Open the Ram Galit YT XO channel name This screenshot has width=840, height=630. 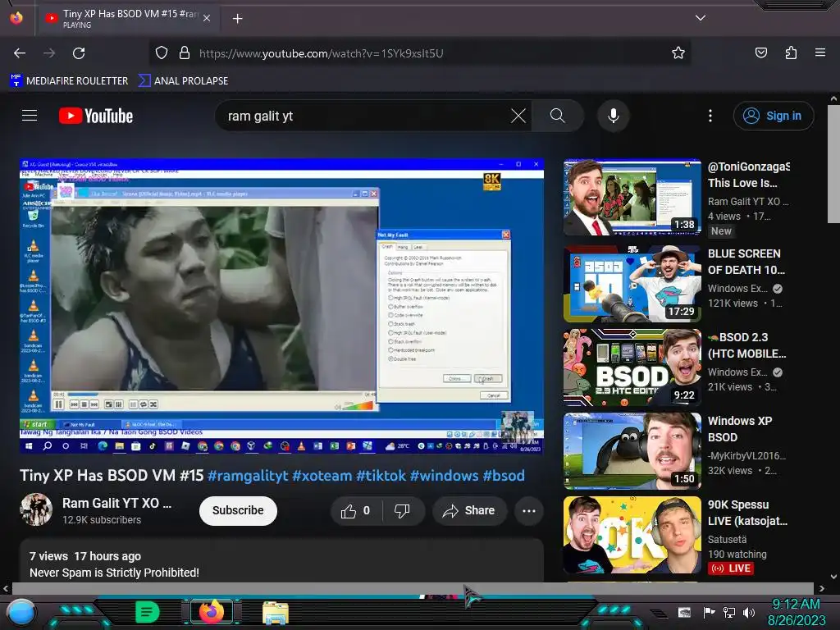click(116, 504)
